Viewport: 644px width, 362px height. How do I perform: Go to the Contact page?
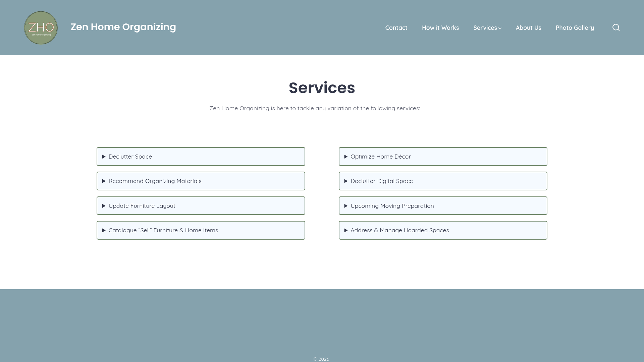pyautogui.click(x=396, y=28)
